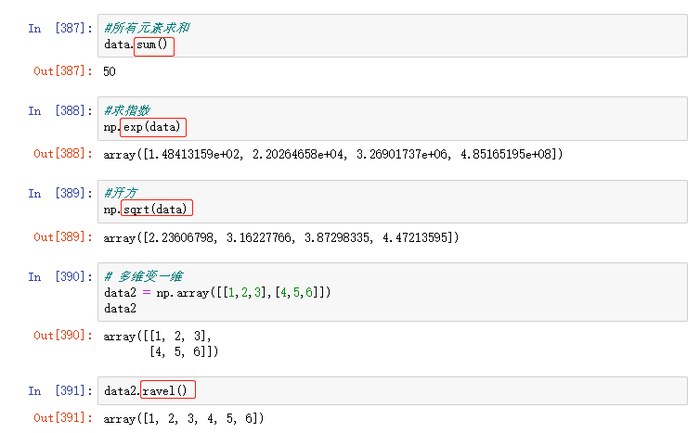700x433 pixels.
Task: Click the Out[391] flattened array output
Action: (x=183, y=418)
